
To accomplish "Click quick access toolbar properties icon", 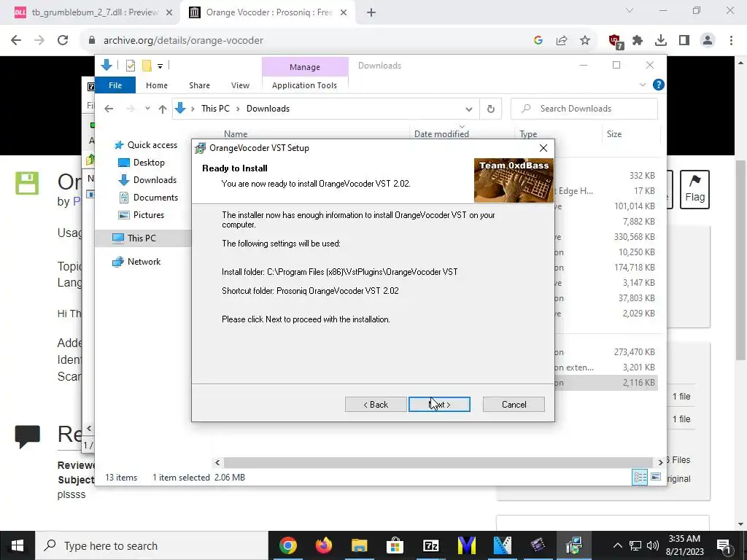I will (x=130, y=66).
